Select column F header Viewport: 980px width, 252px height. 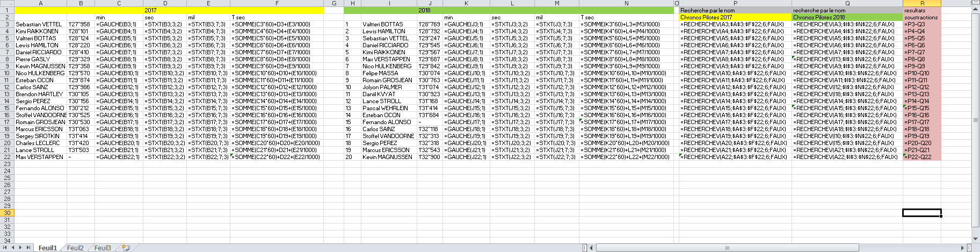pyautogui.click(x=277, y=3)
